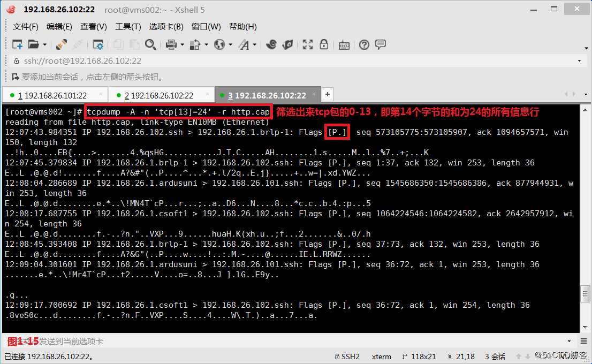Expand the compose bar target dropdown
592x364 pixels.
(569, 342)
